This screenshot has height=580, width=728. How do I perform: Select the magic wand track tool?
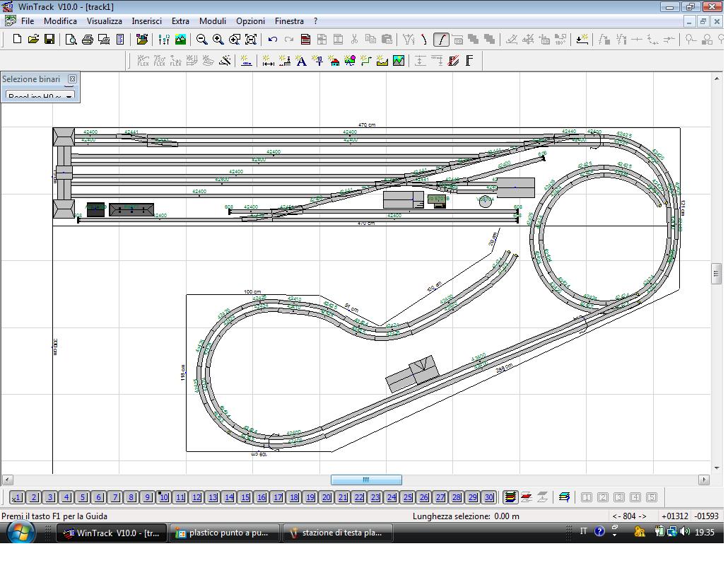(x=225, y=60)
